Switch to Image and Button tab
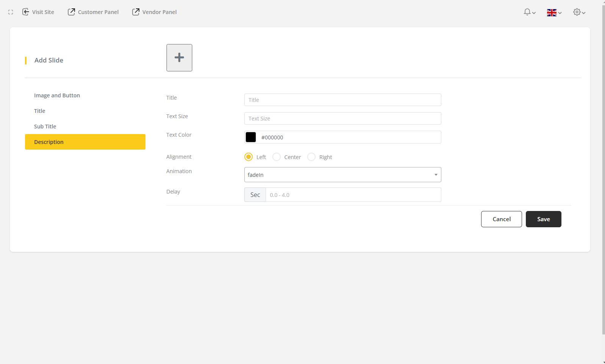 [57, 95]
